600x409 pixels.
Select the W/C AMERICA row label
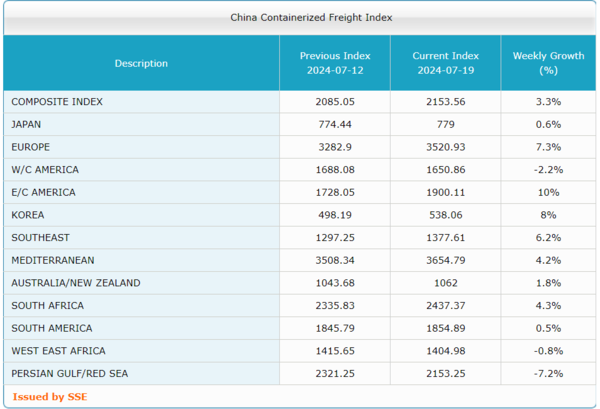click(45, 170)
